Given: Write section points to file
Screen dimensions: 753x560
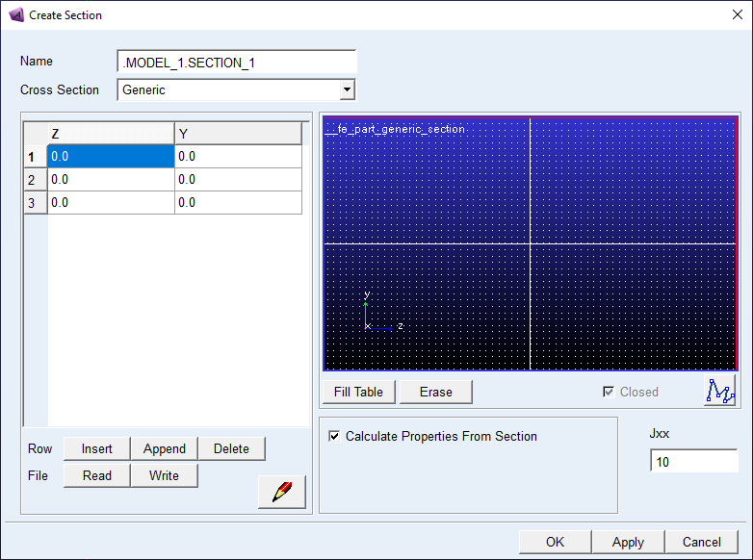Looking at the screenshot, I should (x=164, y=475).
